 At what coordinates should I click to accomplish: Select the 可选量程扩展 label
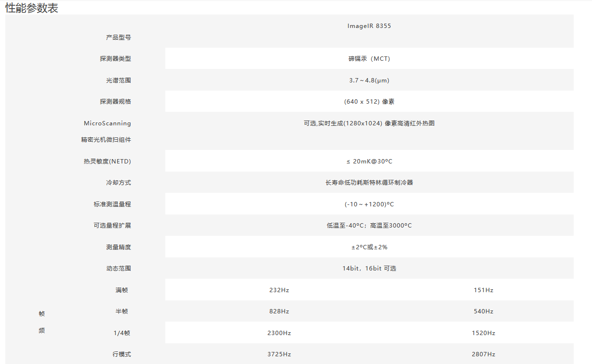point(112,226)
